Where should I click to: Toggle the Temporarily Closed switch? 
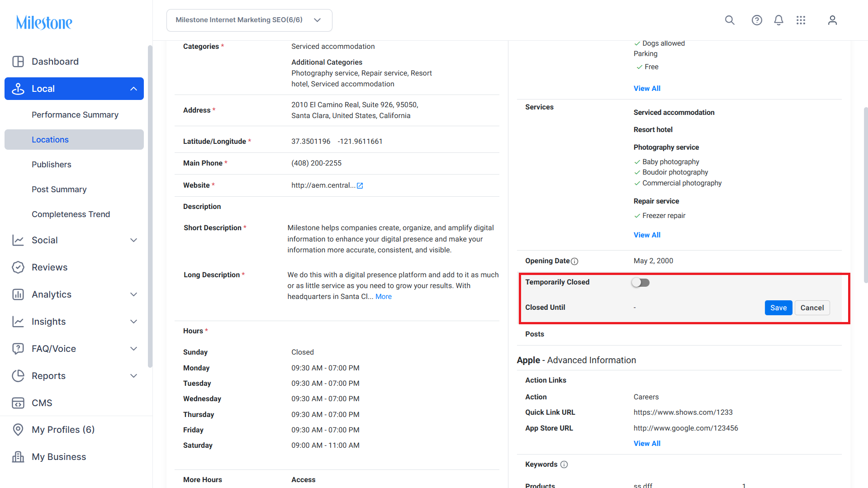(x=640, y=283)
